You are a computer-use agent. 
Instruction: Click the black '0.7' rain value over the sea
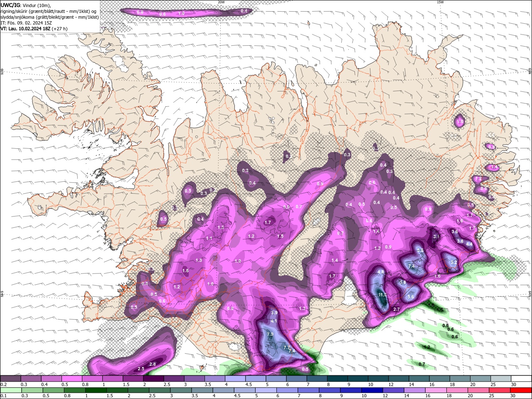[x=422, y=364]
